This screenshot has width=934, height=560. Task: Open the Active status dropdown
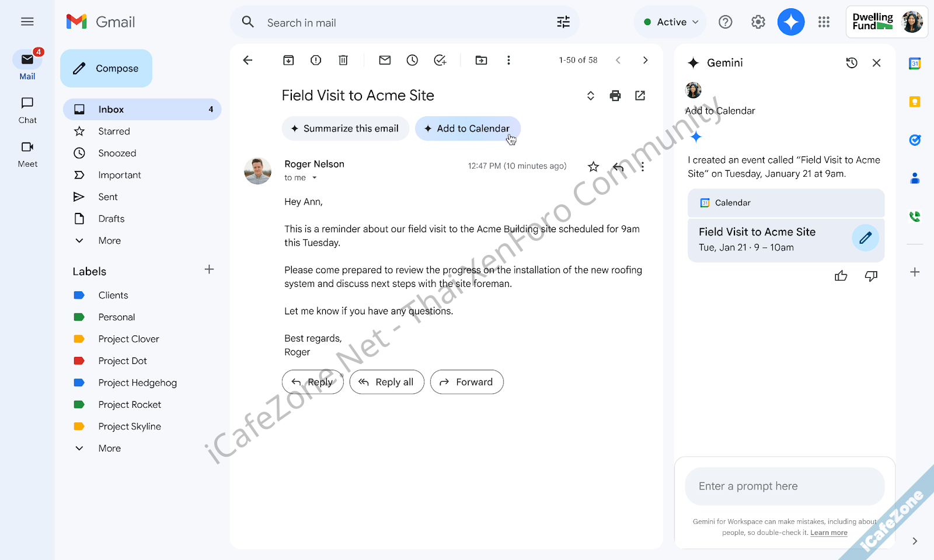[670, 22]
